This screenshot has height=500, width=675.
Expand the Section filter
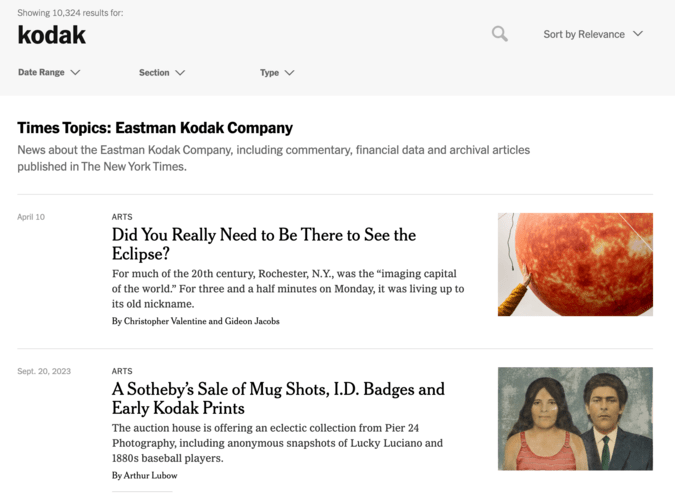tap(161, 73)
